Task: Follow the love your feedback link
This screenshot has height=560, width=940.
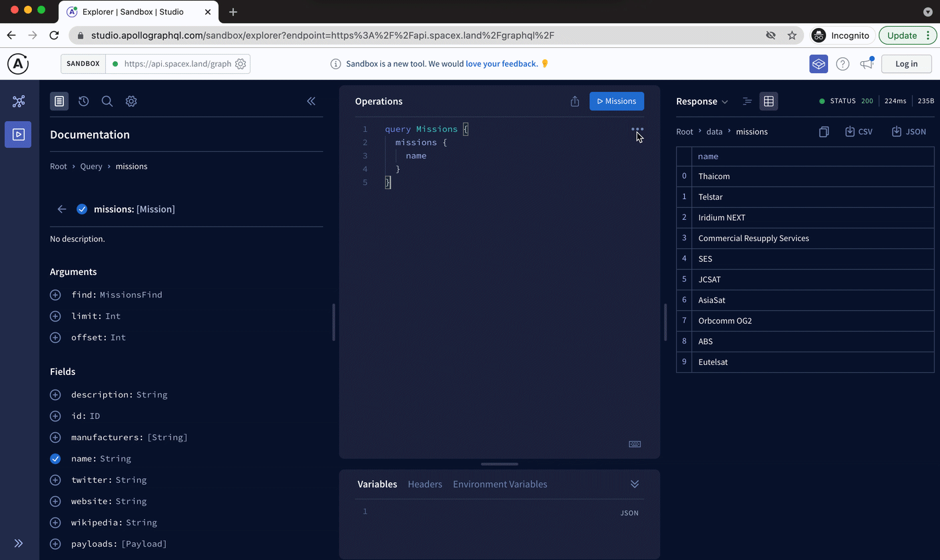Action: click(x=502, y=64)
